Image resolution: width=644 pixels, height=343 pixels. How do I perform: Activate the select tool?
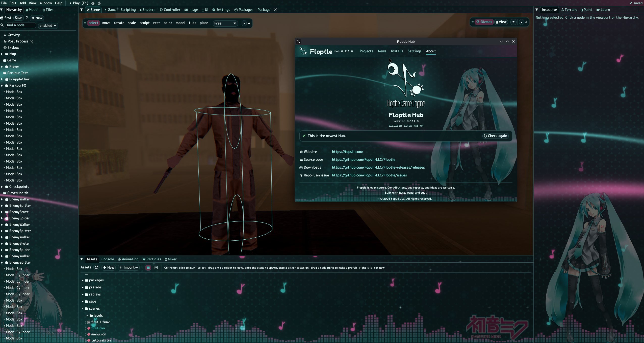tap(93, 23)
